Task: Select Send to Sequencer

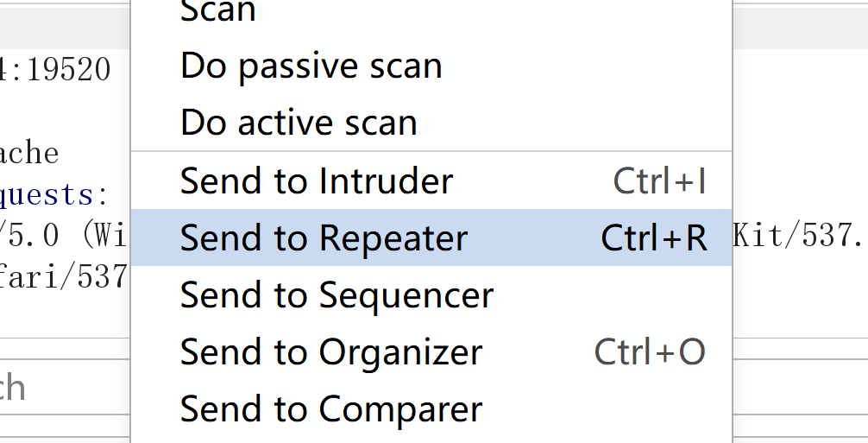Action: (431, 294)
